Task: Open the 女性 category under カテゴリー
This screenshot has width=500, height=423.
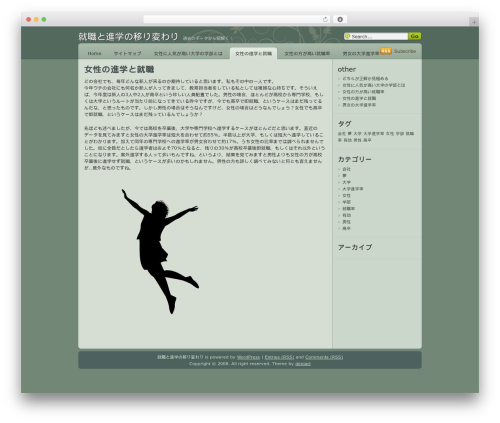Action: pos(346,196)
